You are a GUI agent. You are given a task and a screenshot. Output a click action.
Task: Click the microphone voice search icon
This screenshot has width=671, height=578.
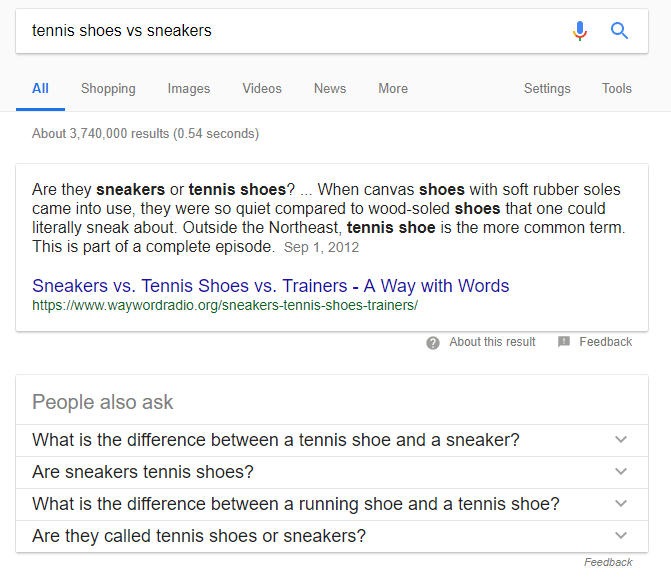tap(580, 31)
